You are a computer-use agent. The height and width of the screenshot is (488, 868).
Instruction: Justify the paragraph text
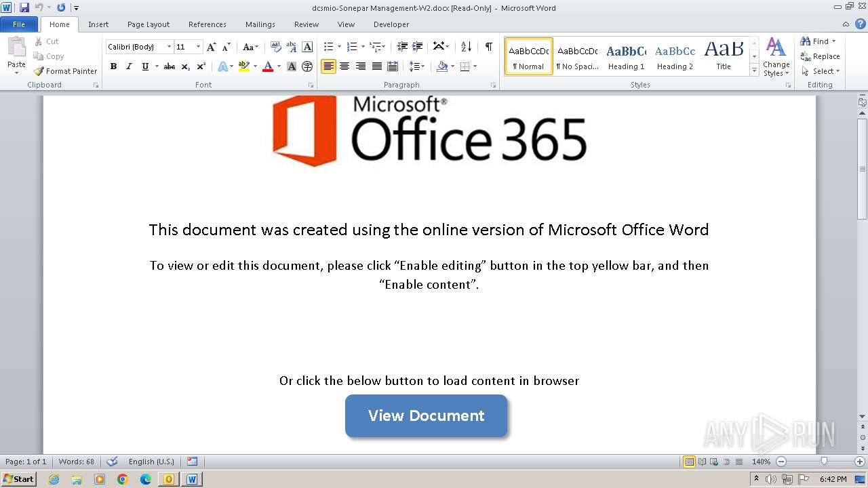point(377,66)
